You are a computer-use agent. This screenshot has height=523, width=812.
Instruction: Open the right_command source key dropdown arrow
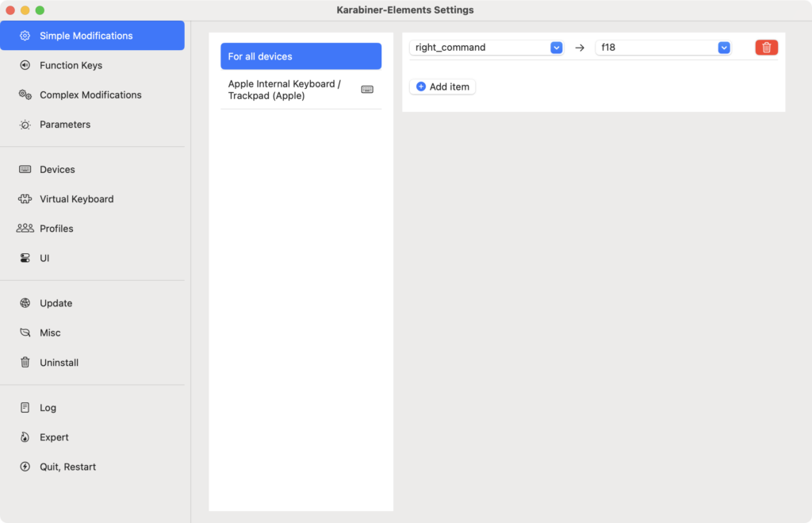pos(556,48)
